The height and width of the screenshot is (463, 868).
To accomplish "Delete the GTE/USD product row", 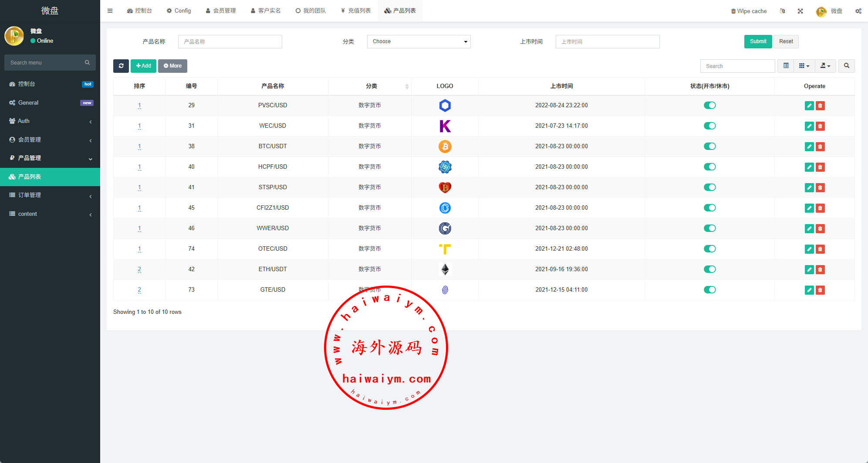I will point(820,290).
